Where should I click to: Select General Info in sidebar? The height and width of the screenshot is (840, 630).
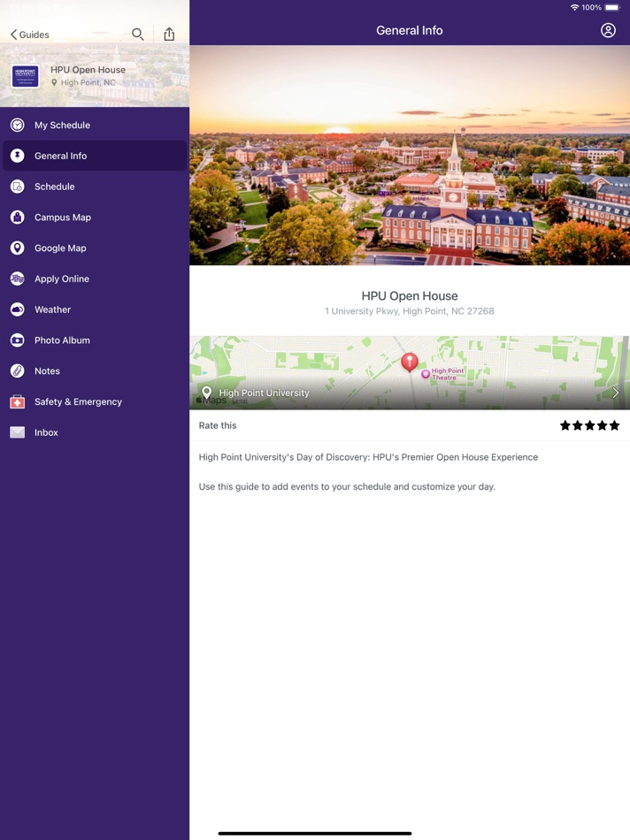click(95, 156)
